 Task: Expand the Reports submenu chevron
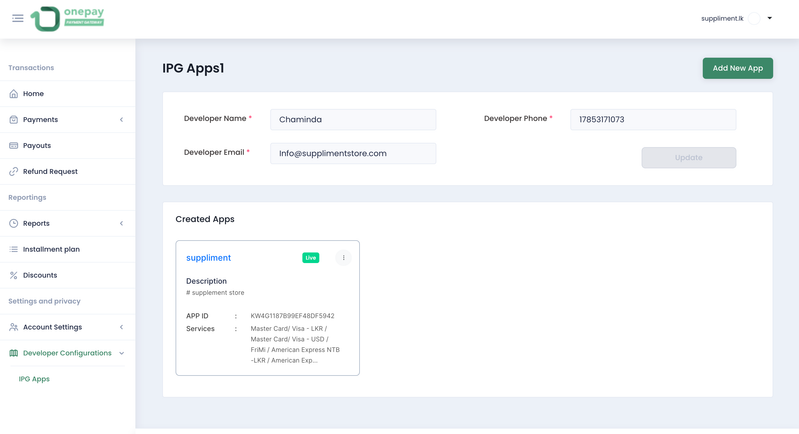click(121, 224)
